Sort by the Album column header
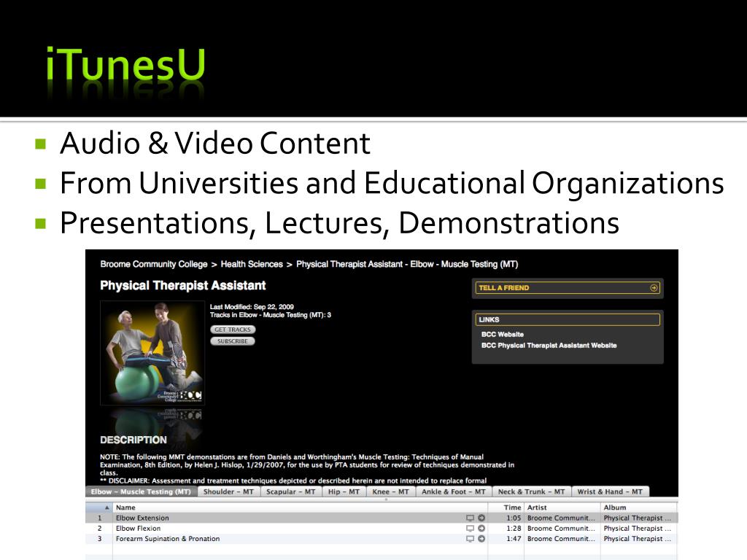The width and height of the screenshot is (747, 560). click(x=638, y=507)
